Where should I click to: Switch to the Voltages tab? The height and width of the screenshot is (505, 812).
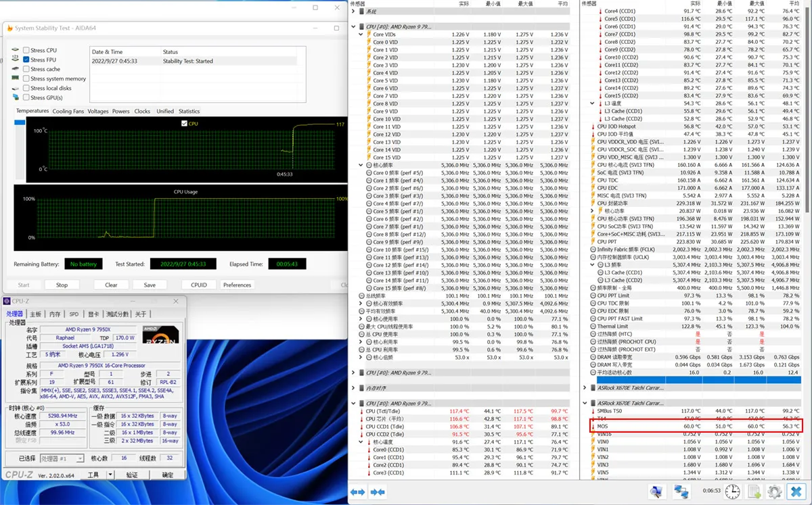[98, 111]
